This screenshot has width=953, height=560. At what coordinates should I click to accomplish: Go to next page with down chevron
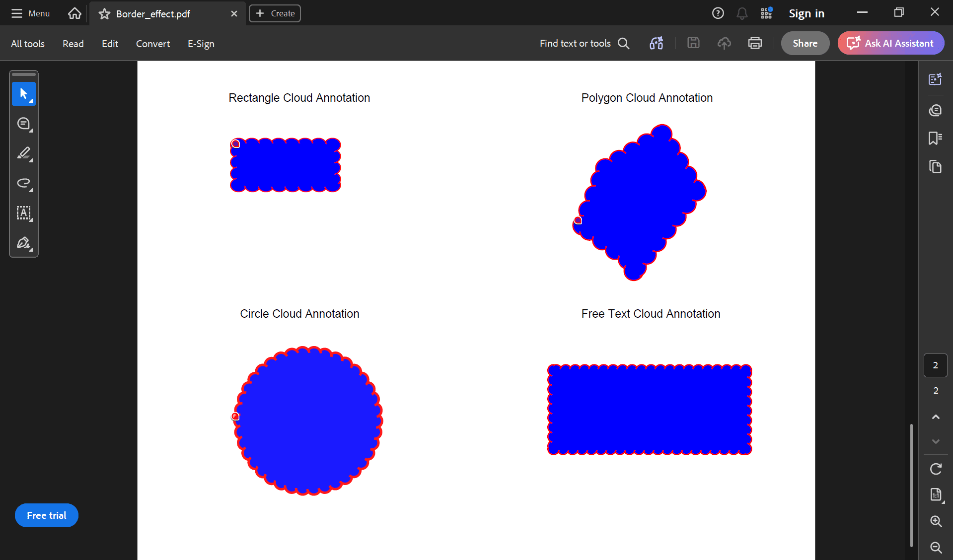point(936,441)
